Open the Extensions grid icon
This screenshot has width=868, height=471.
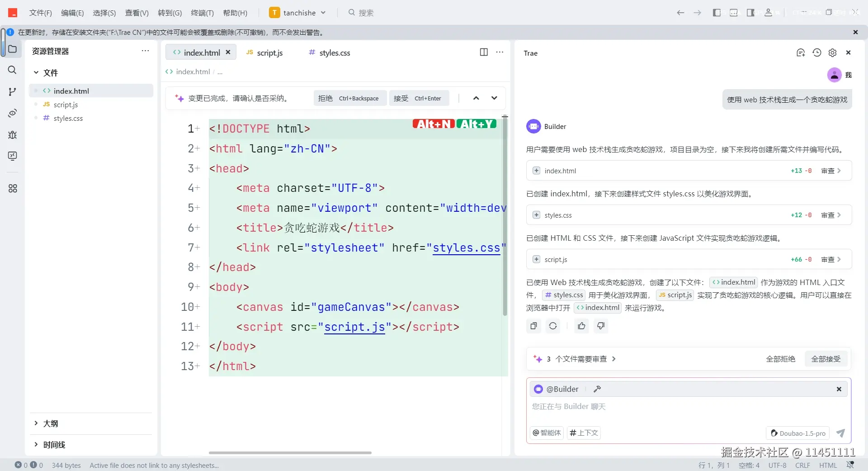click(12, 189)
